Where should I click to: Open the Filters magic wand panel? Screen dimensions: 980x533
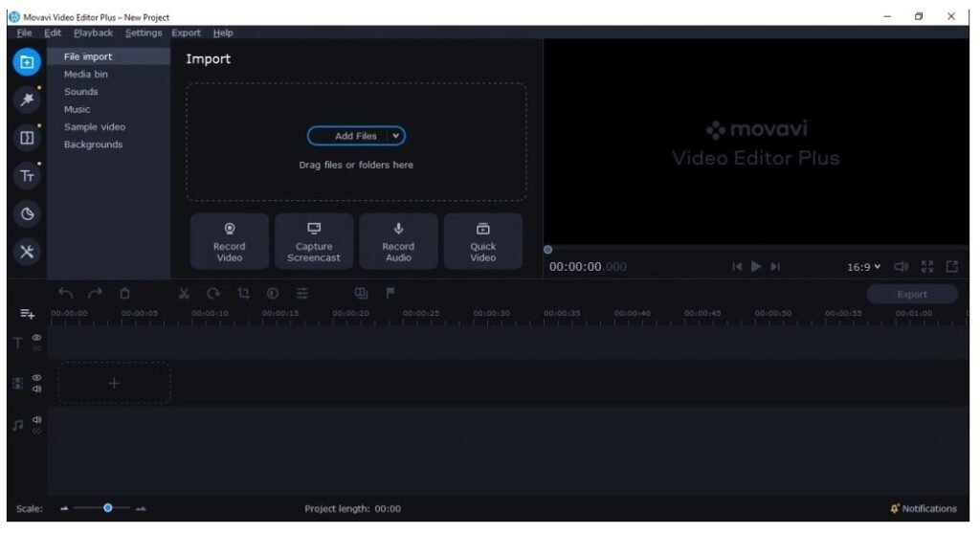pos(27,100)
